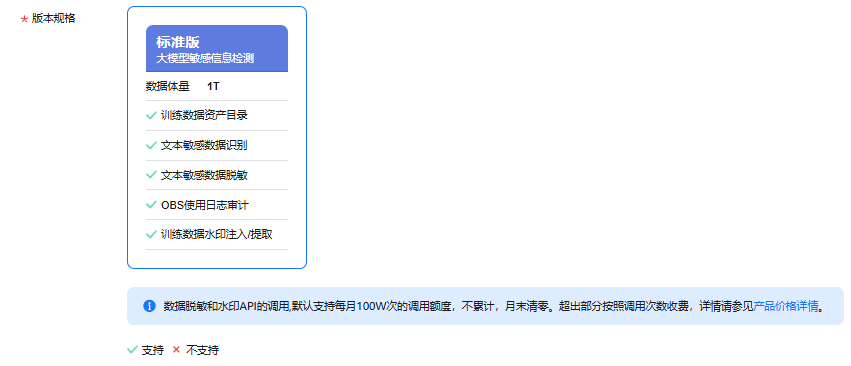The image size is (851, 366).
Task: Click the green 支持 legend checkmark
Action: (x=132, y=350)
